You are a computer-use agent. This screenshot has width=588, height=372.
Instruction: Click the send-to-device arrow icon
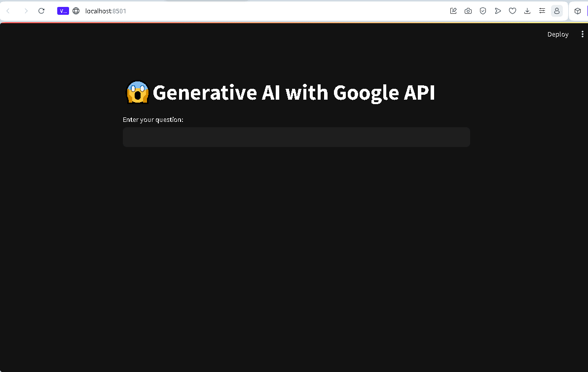point(498,10)
